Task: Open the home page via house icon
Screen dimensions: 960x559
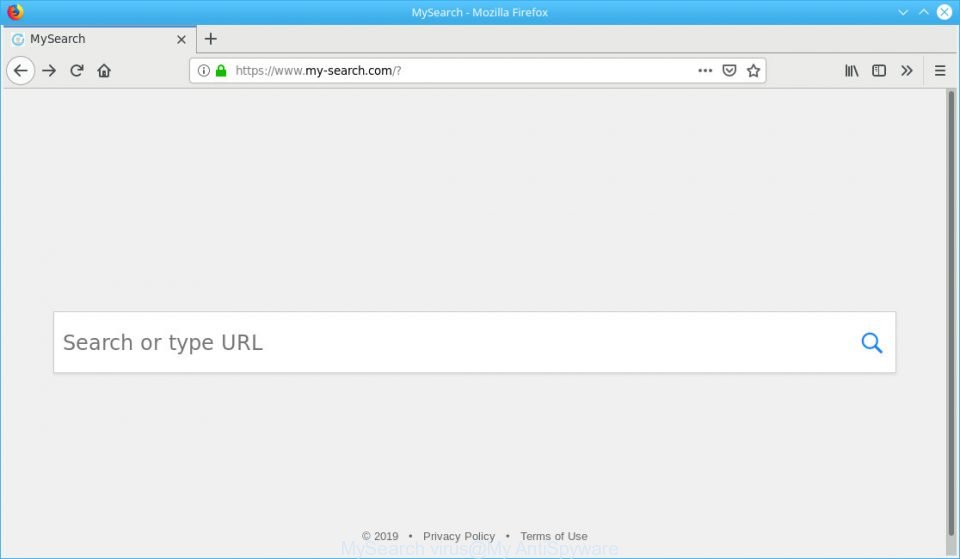Action: pyautogui.click(x=104, y=70)
